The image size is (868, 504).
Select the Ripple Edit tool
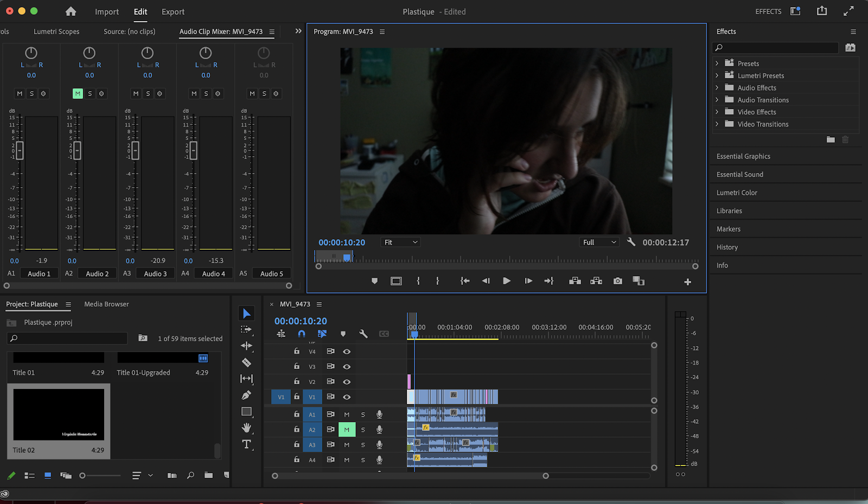[246, 346]
